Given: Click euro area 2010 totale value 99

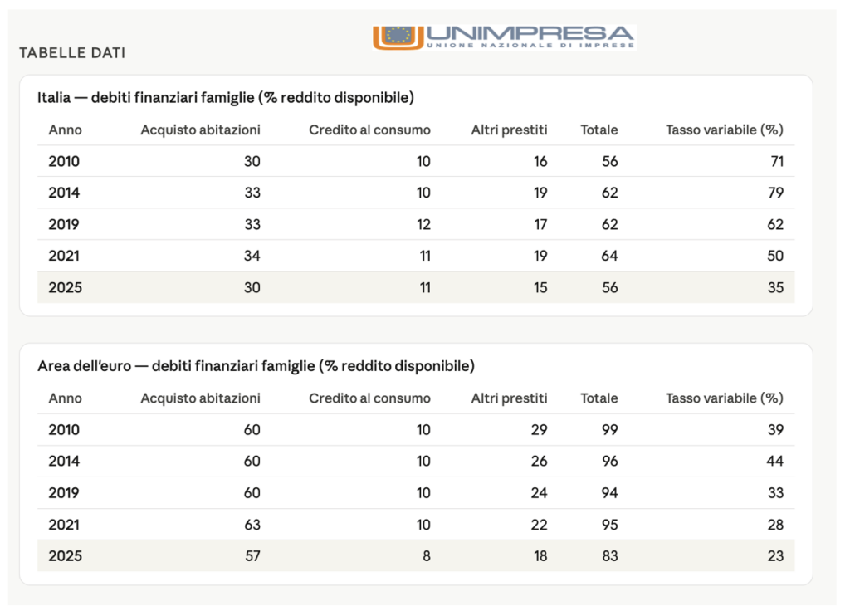Looking at the screenshot, I should tap(609, 430).
